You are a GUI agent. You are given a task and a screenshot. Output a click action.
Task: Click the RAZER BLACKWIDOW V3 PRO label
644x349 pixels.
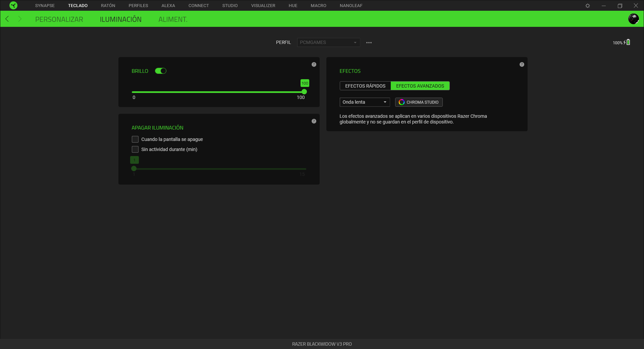(x=322, y=344)
